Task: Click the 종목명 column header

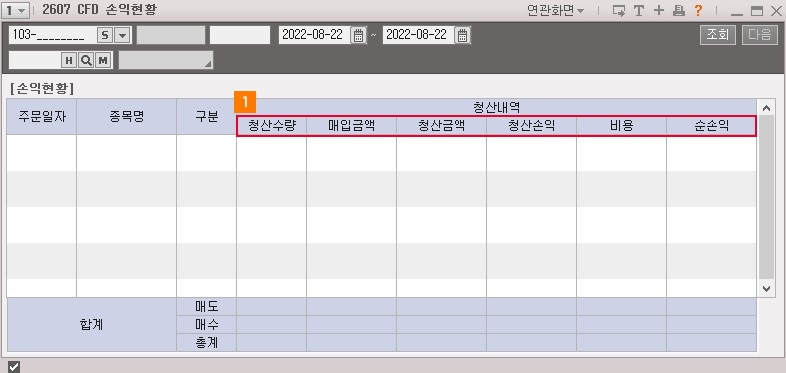Action: tap(126, 117)
